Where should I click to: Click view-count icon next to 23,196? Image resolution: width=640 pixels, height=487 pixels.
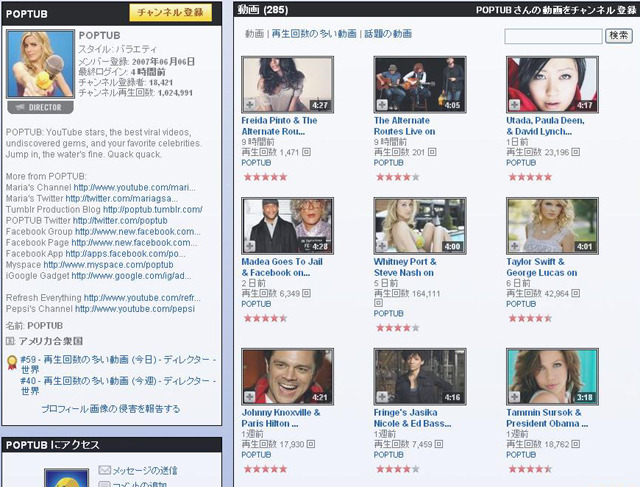click(x=575, y=152)
